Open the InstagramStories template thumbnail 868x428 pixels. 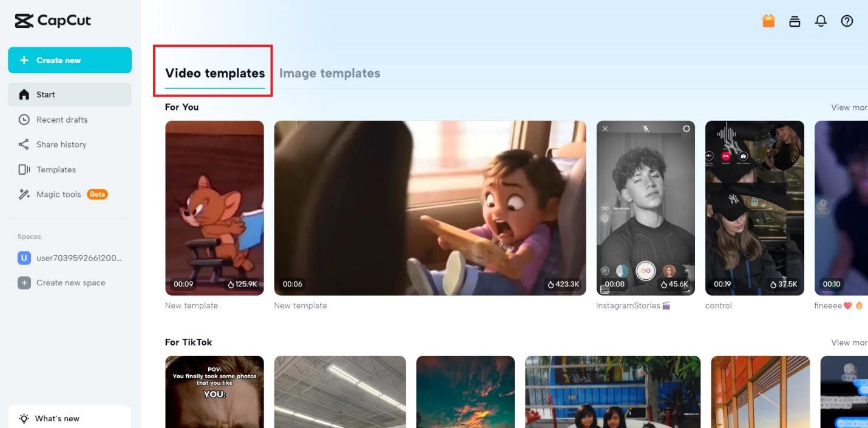pos(646,208)
